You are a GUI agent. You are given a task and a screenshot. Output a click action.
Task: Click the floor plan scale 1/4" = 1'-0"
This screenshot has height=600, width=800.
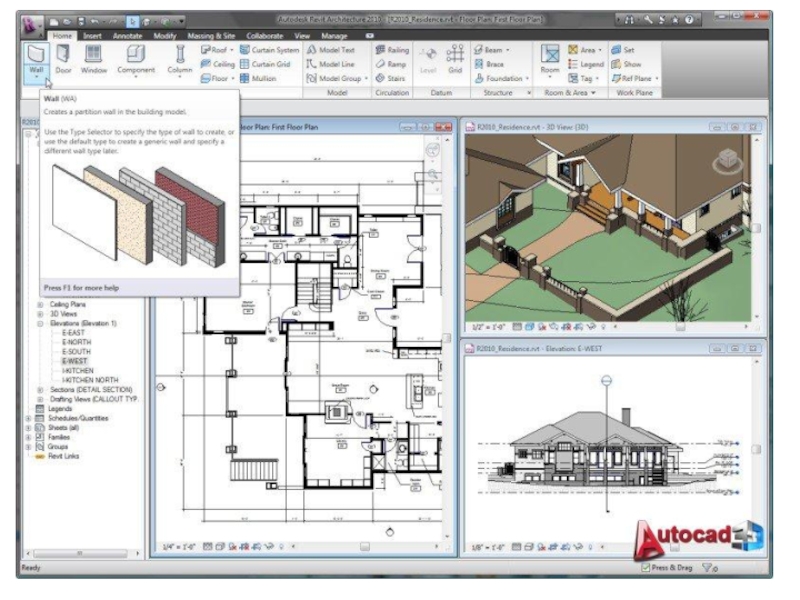click(179, 546)
